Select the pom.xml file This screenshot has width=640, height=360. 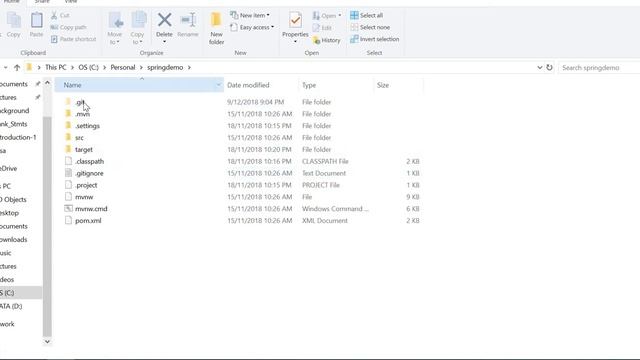[x=88, y=220]
